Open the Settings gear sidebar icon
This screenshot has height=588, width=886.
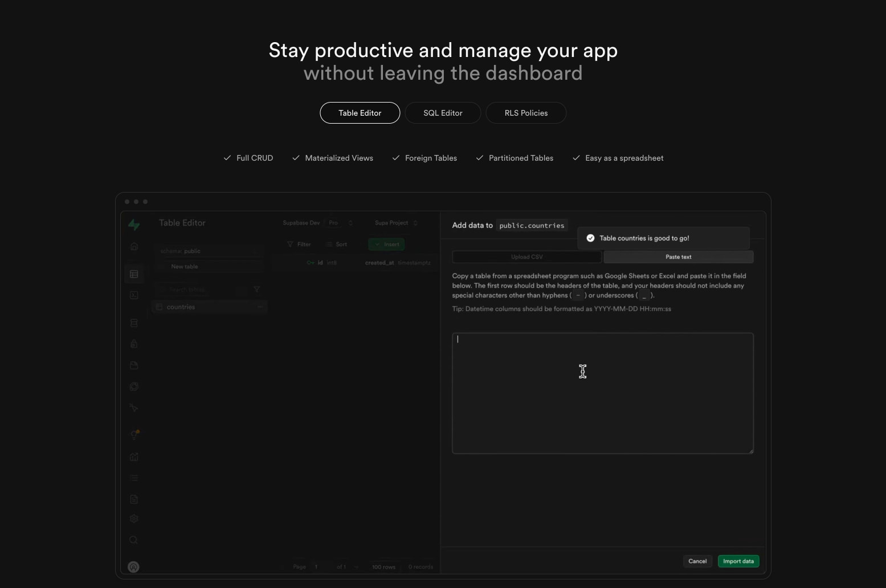(134, 518)
